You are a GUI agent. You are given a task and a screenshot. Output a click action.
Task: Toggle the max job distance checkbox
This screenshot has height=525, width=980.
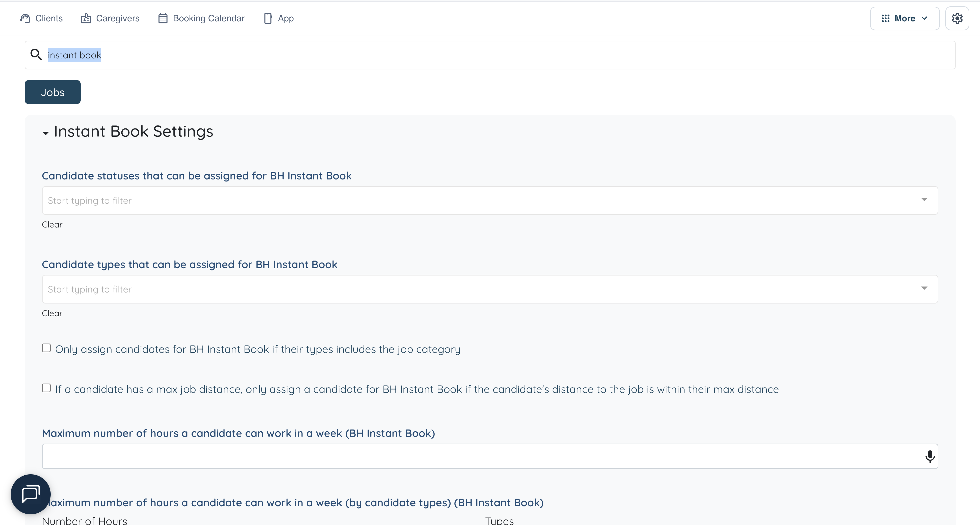point(46,388)
